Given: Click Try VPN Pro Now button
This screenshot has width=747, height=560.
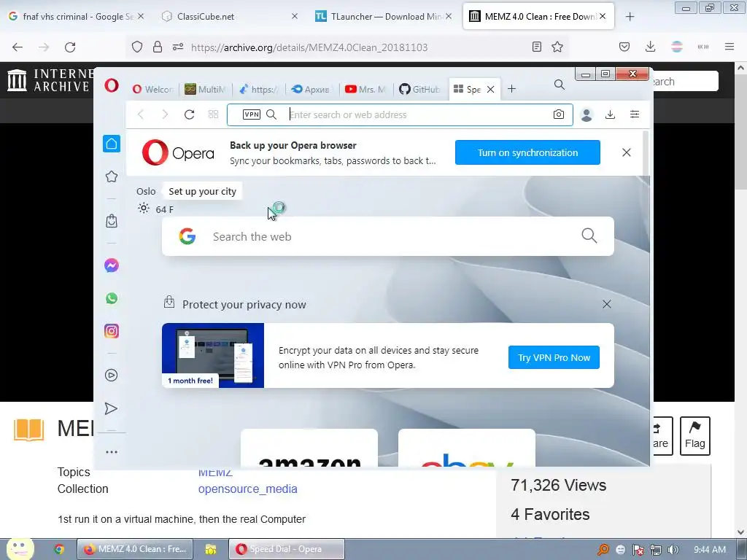Looking at the screenshot, I should click(x=554, y=357).
